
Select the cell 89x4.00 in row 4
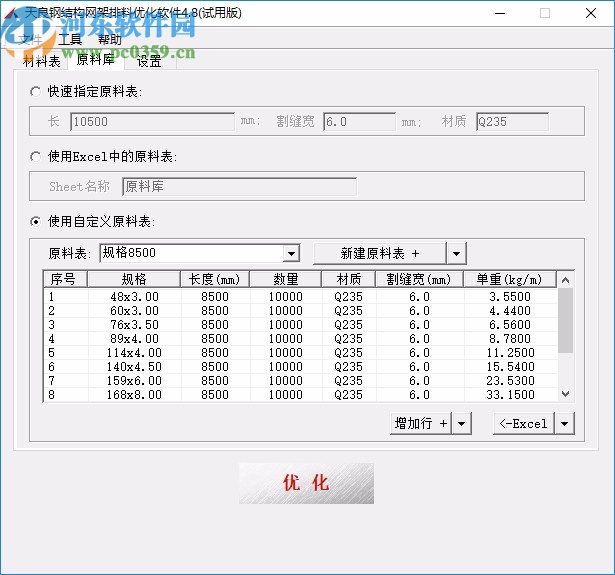(134, 338)
